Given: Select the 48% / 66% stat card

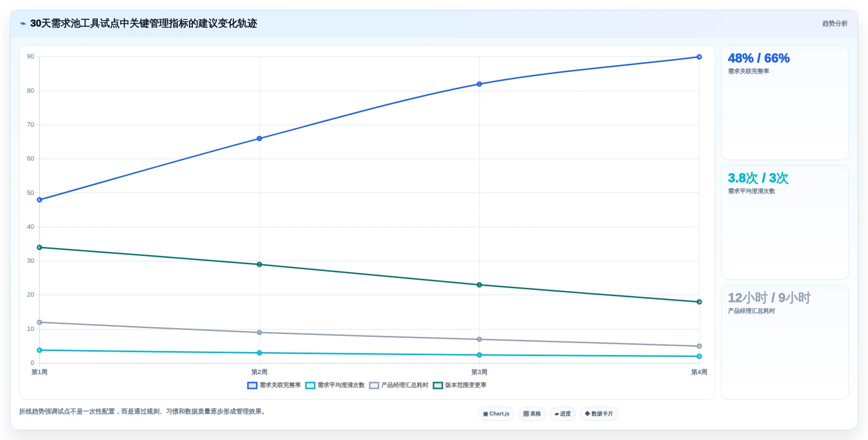Looking at the screenshot, I should point(785,103).
